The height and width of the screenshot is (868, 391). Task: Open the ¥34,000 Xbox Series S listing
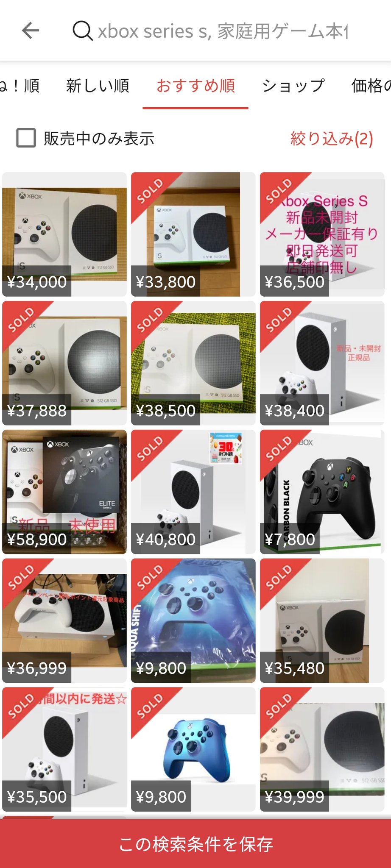pyautogui.click(x=64, y=234)
